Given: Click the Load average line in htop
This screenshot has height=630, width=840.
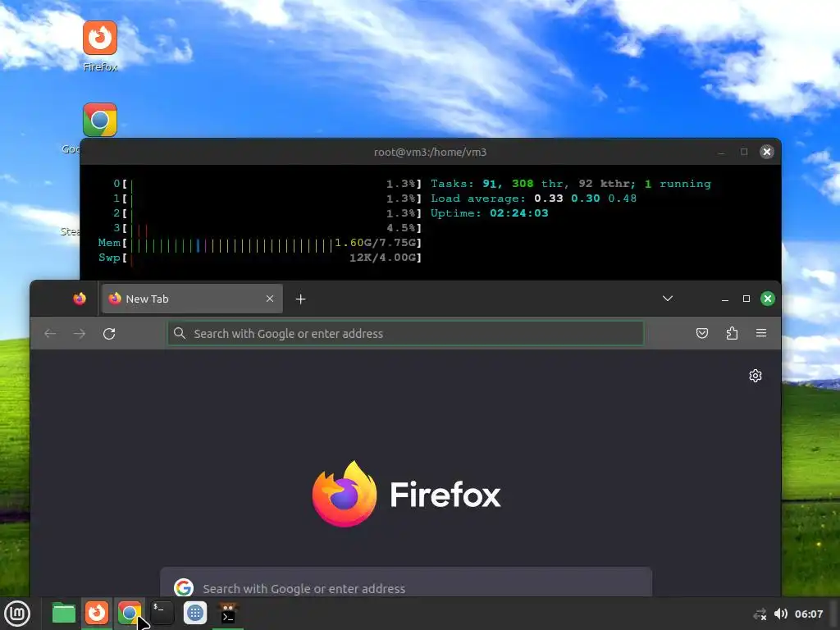Looking at the screenshot, I should coord(533,199).
